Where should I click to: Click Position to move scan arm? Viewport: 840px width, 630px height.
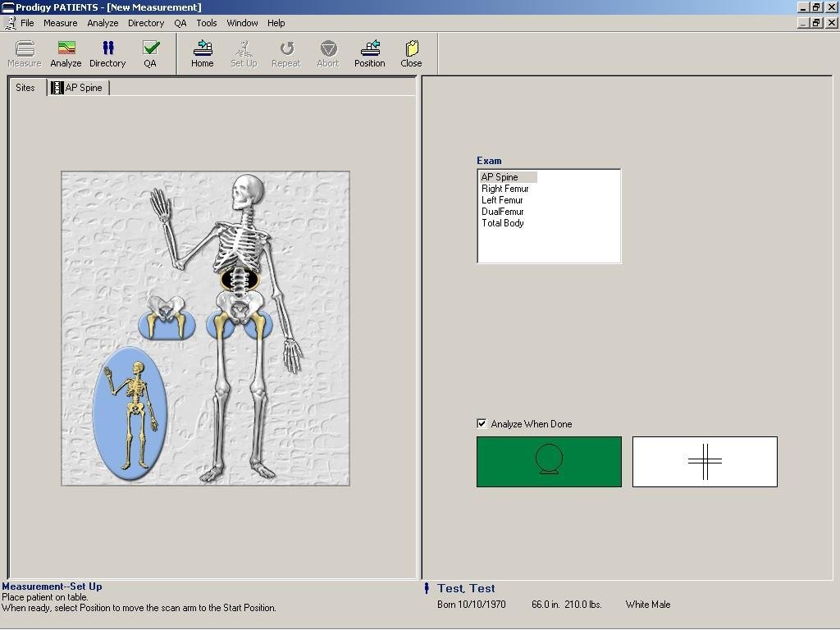[370, 53]
